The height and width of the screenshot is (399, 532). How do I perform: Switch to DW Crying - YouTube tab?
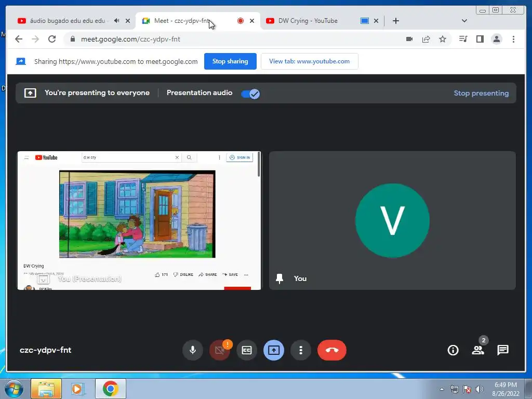tap(308, 21)
